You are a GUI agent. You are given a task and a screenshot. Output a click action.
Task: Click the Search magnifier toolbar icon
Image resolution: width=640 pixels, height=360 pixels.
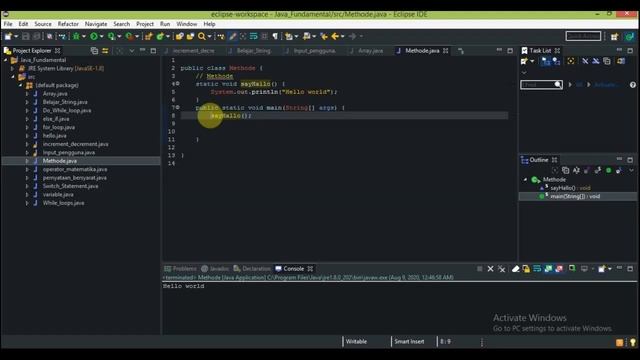(202, 36)
